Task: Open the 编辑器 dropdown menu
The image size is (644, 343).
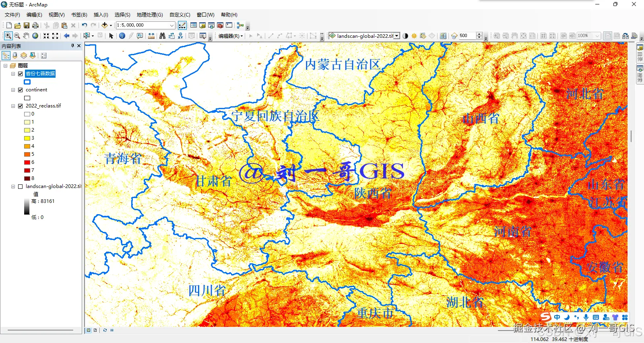Action: pos(231,36)
